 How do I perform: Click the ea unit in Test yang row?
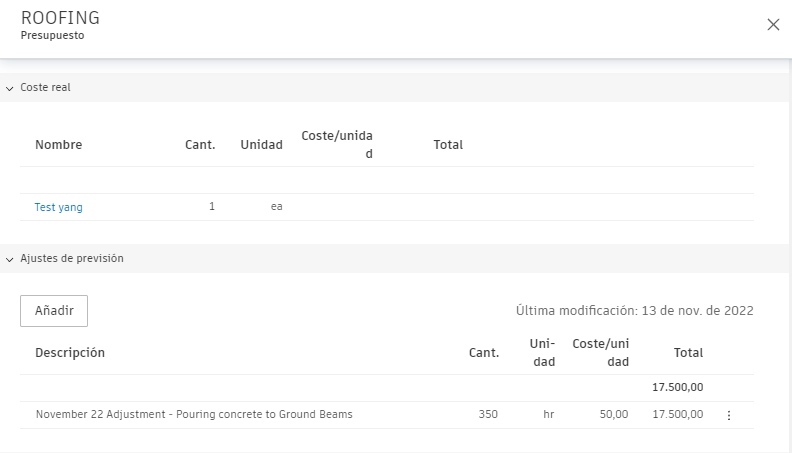click(277, 207)
